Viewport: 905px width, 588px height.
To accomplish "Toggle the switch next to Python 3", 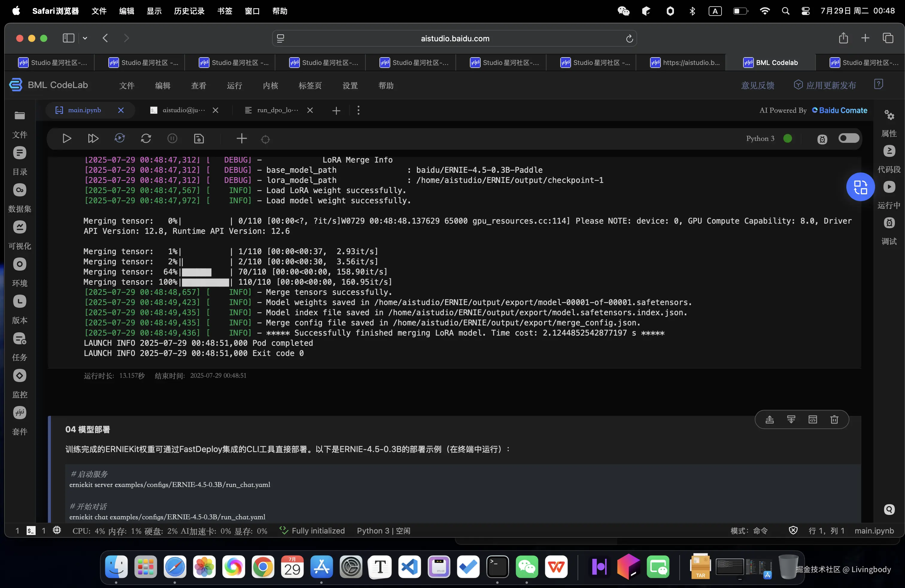I will click(848, 138).
